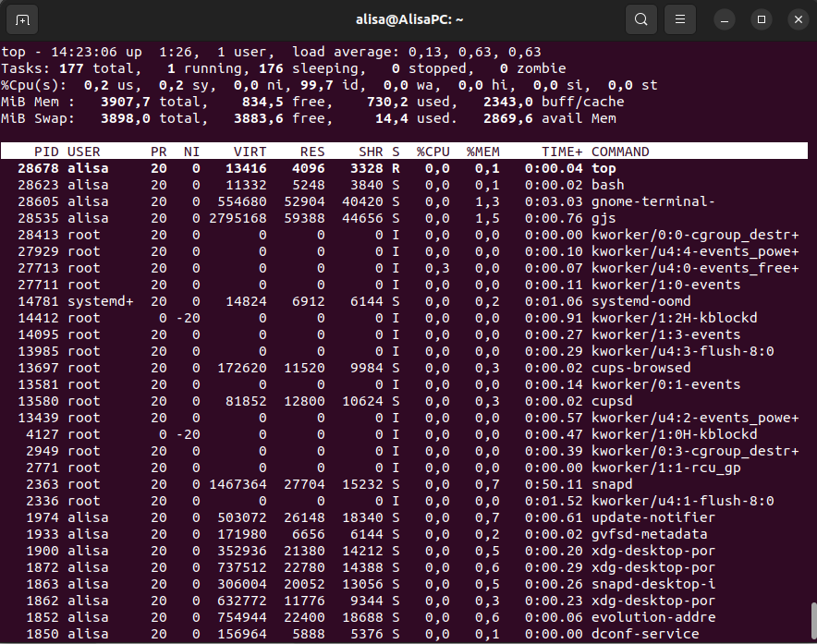817x644 pixels.
Task: Close the terminal window
Action: (x=799, y=19)
